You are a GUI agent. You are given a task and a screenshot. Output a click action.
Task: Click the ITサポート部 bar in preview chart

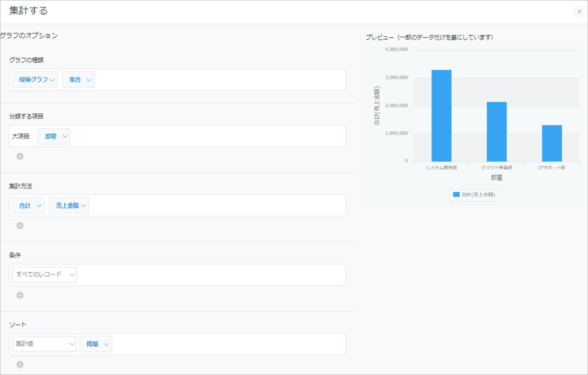(552, 143)
